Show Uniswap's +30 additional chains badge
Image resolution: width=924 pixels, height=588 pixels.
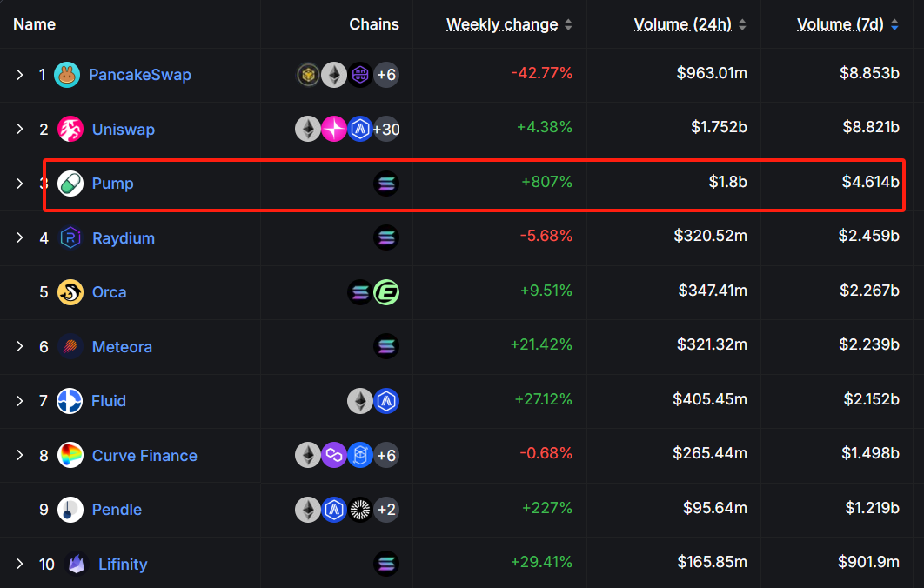(x=386, y=129)
